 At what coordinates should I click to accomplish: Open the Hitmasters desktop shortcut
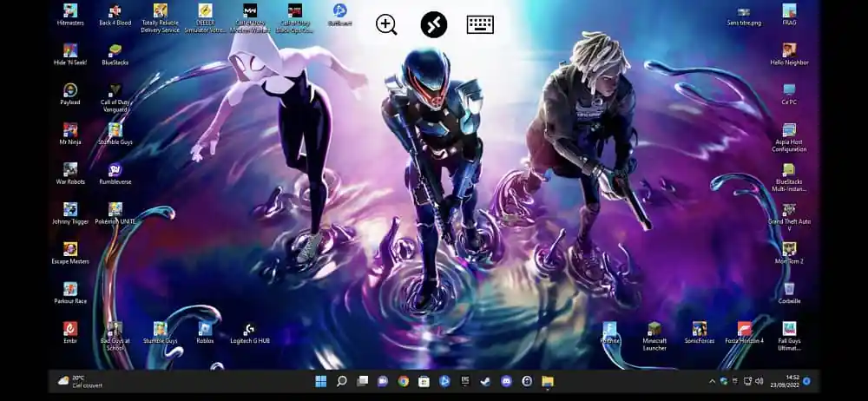point(70,15)
